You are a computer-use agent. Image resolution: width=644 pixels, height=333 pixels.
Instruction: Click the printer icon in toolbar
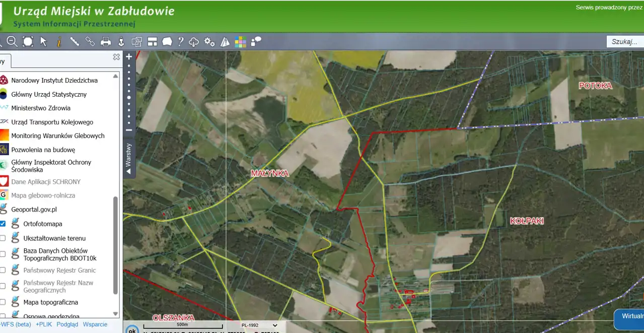point(106,42)
